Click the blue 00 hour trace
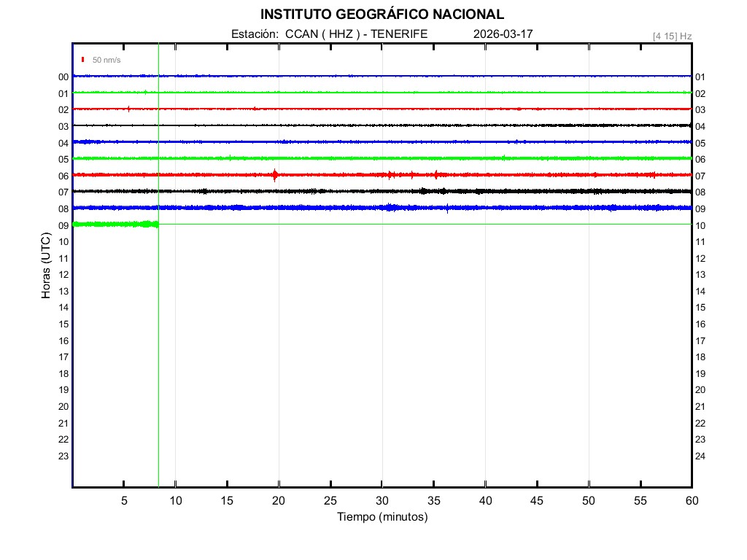This screenshot has width=747, height=560. coord(365,76)
